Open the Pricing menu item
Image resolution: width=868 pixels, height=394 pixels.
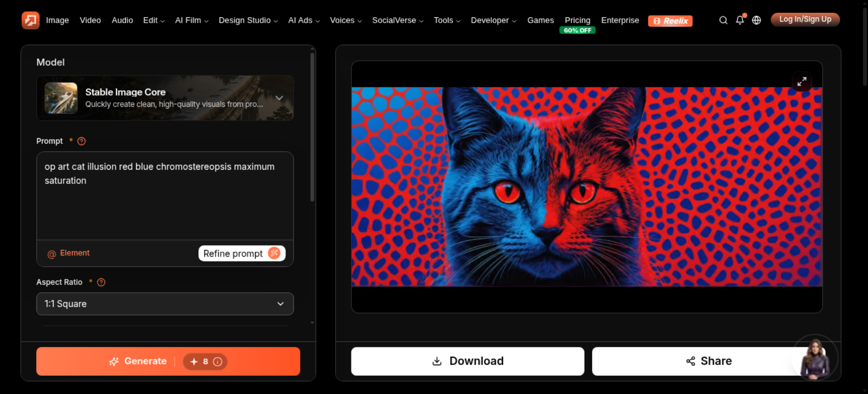[x=577, y=20]
